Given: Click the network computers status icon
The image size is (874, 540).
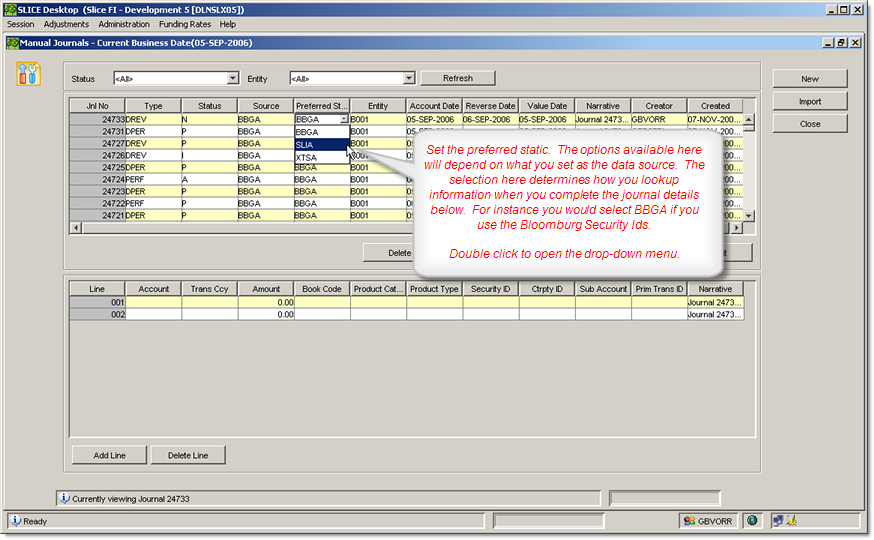Looking at the screenshot, I should point(777,521).
